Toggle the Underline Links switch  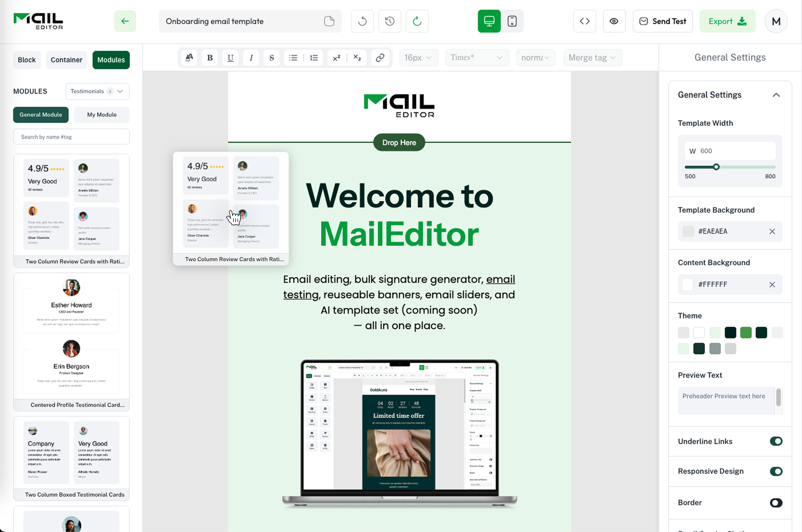[x=776, y=441]
